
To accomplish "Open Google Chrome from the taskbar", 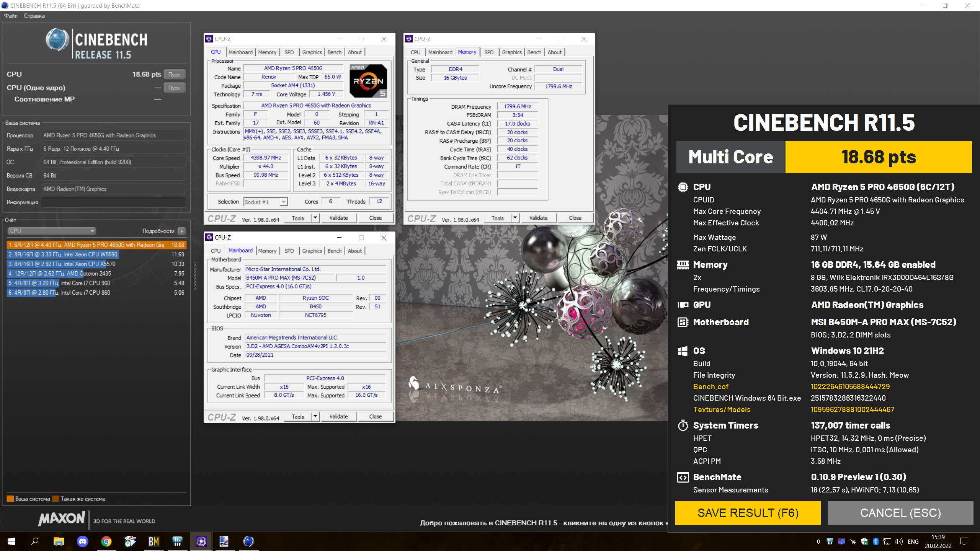I will tap(106, 541).
